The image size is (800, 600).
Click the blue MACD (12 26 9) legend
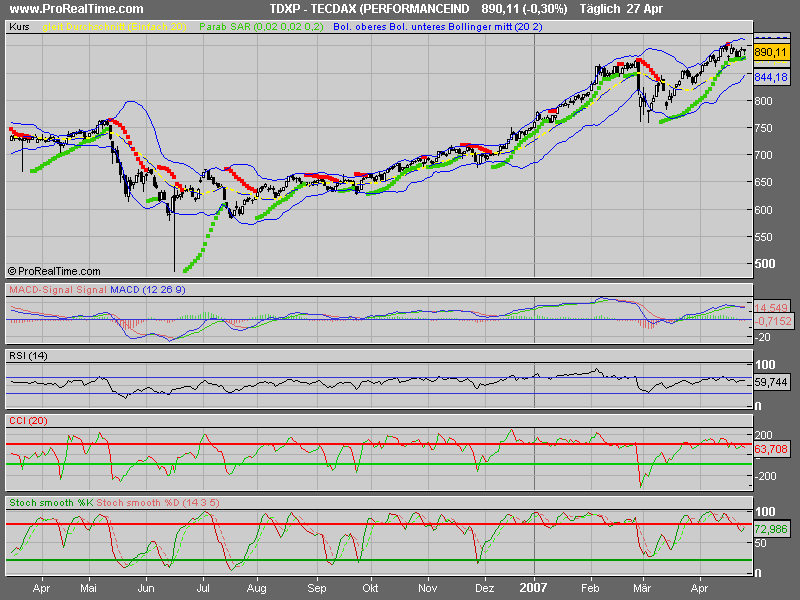[148, 290]
